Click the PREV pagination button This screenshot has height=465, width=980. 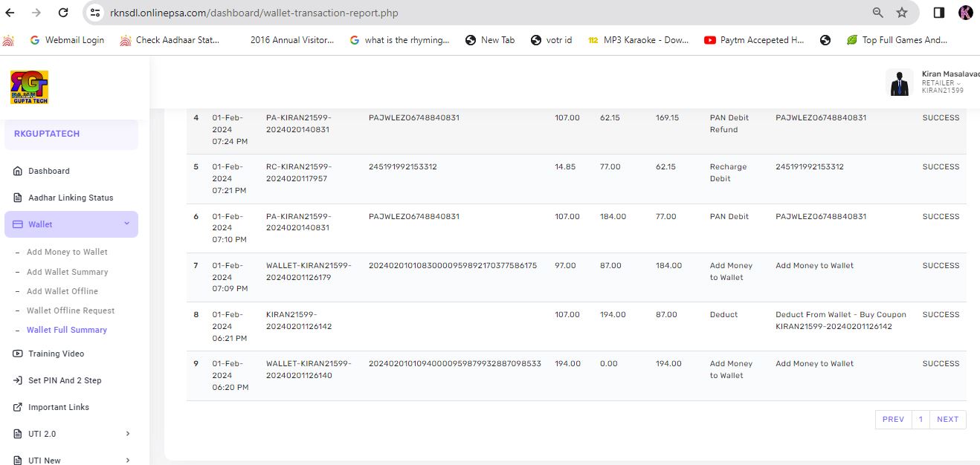pyautogui.click(x=893, y=420)
